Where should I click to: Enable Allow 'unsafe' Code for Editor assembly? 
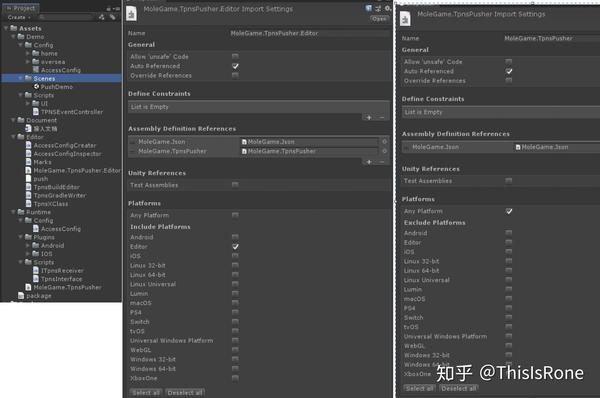(x=235, y=57)
